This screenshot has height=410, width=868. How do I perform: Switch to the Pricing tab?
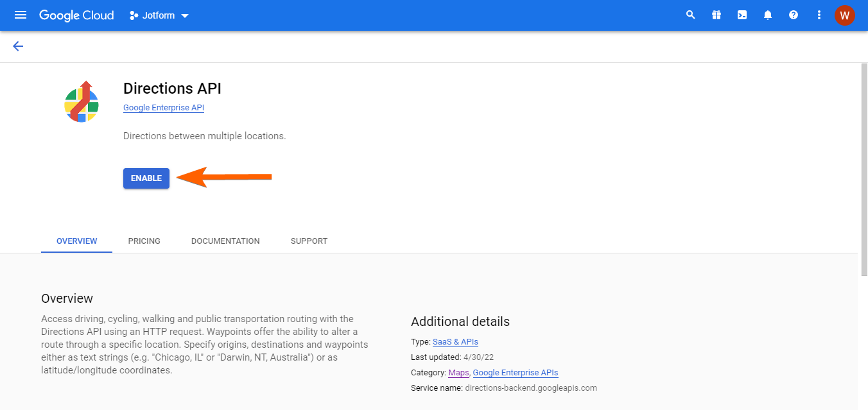144,241
